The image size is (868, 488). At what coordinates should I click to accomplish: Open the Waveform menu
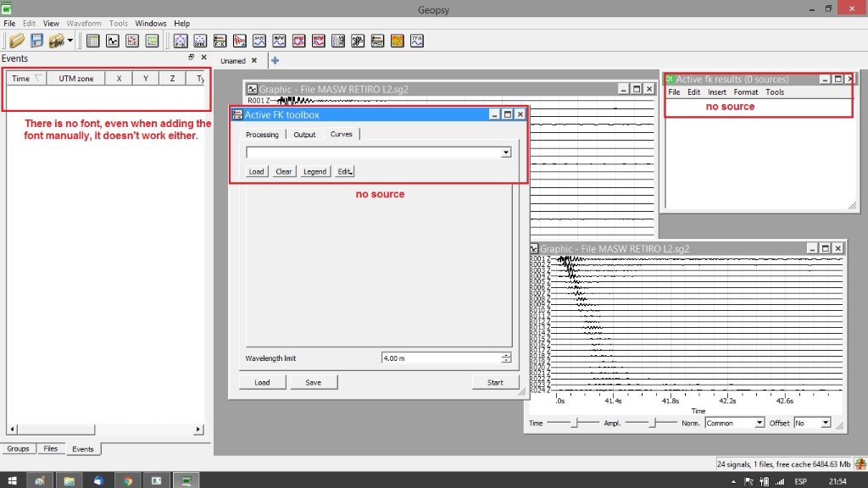(83, 24)
